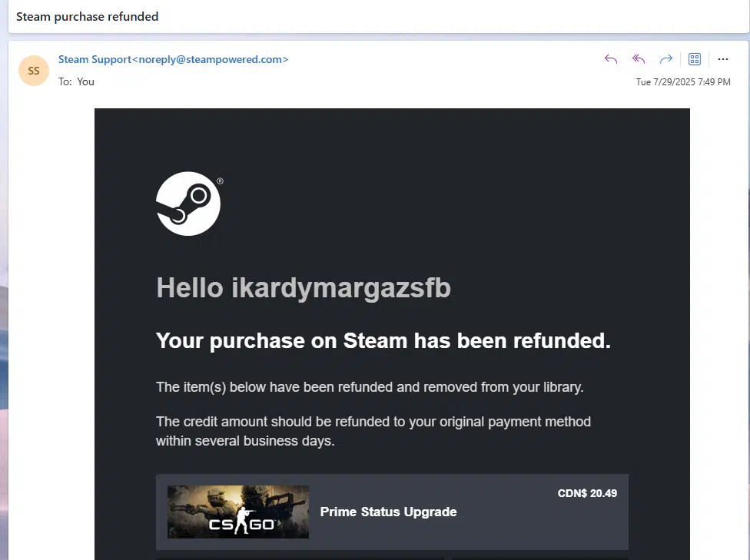Viewport: 750px width, 560px height.
Task: Click the 'To: You' recipient line
Action: pos(76,81)
